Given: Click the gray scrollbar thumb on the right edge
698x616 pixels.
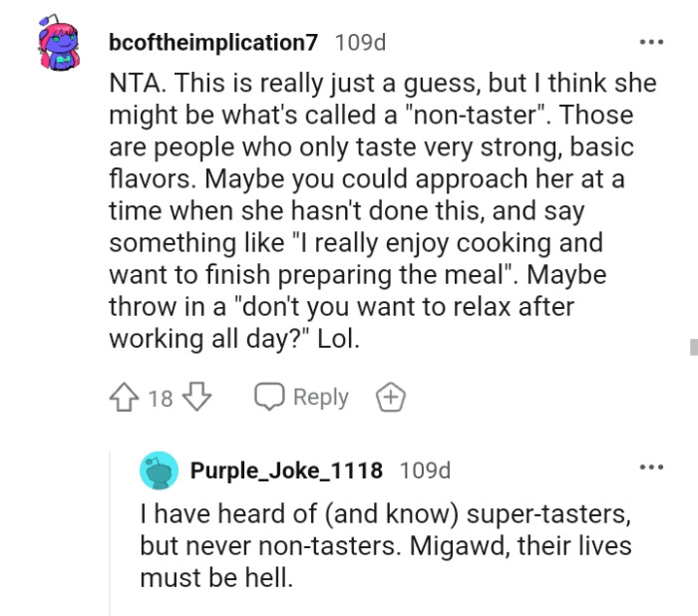Looking at the screenshot, I should (692, 347).
